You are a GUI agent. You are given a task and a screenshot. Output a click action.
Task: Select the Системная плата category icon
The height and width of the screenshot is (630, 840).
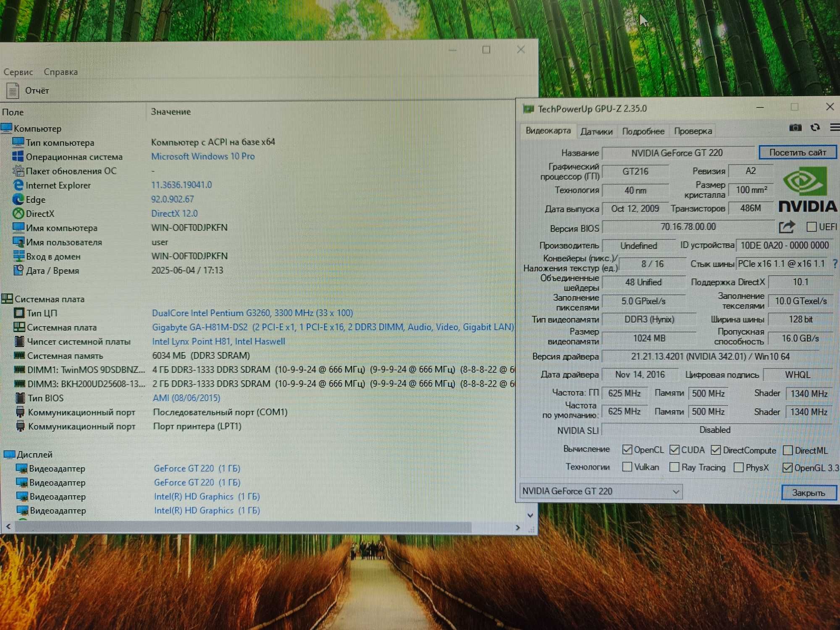[x=7, y=299]
